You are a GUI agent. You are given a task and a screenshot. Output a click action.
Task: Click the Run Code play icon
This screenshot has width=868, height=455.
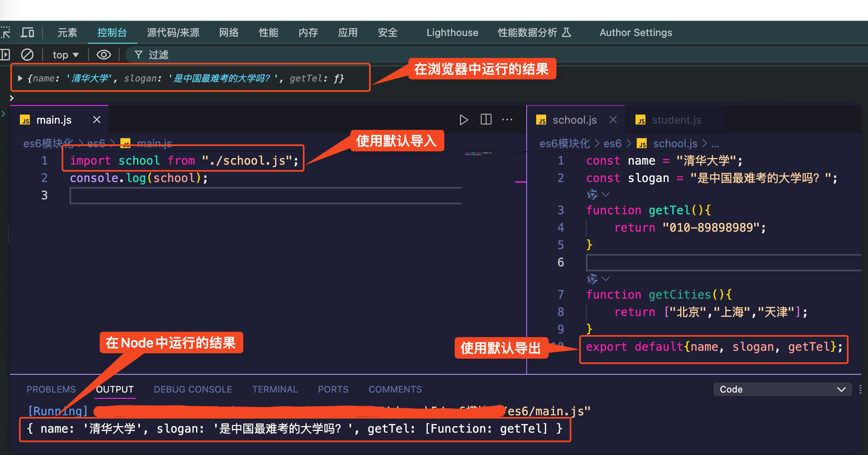coord(463,120)
